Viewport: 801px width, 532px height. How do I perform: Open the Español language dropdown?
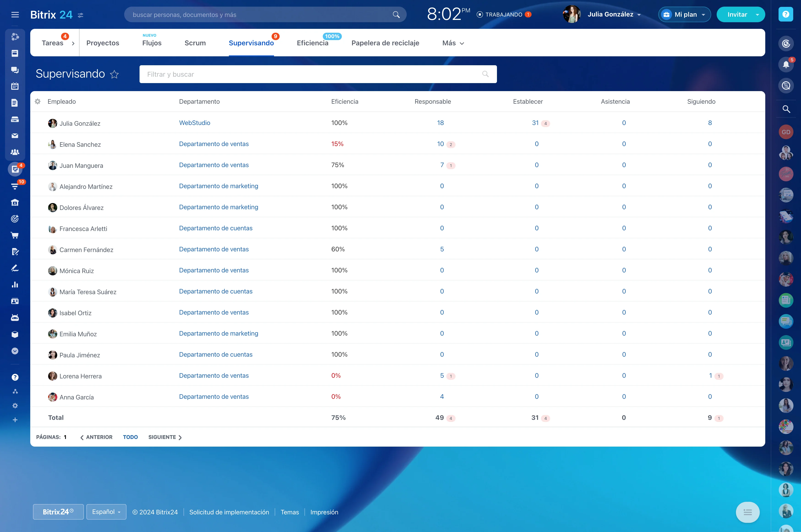(x=106, y=512)
